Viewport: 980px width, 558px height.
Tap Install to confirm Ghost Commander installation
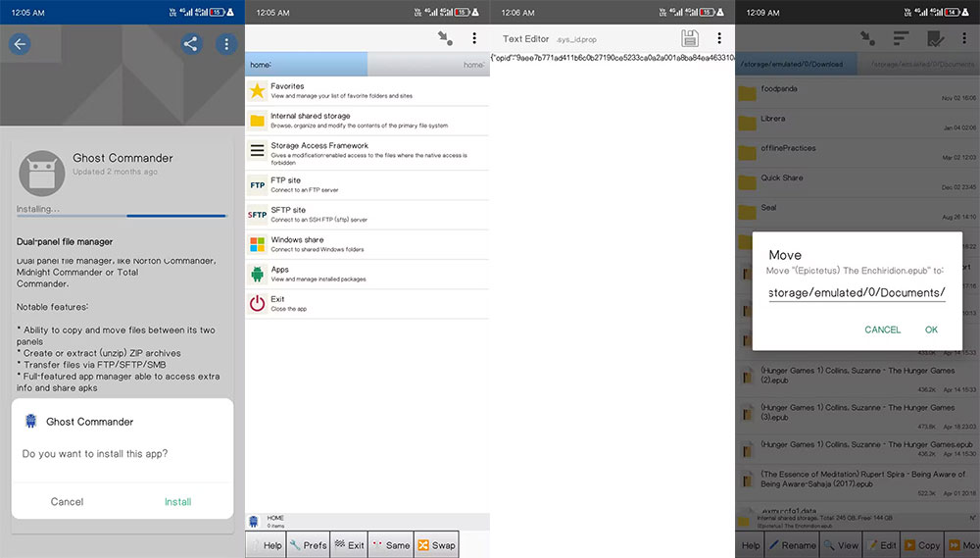tap(177, 502)
